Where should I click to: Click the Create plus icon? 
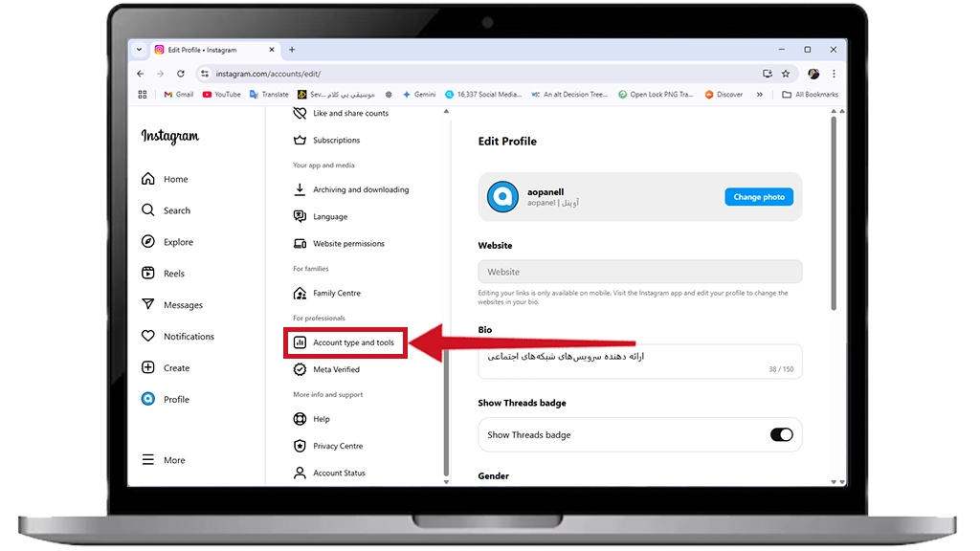point(148,368)
